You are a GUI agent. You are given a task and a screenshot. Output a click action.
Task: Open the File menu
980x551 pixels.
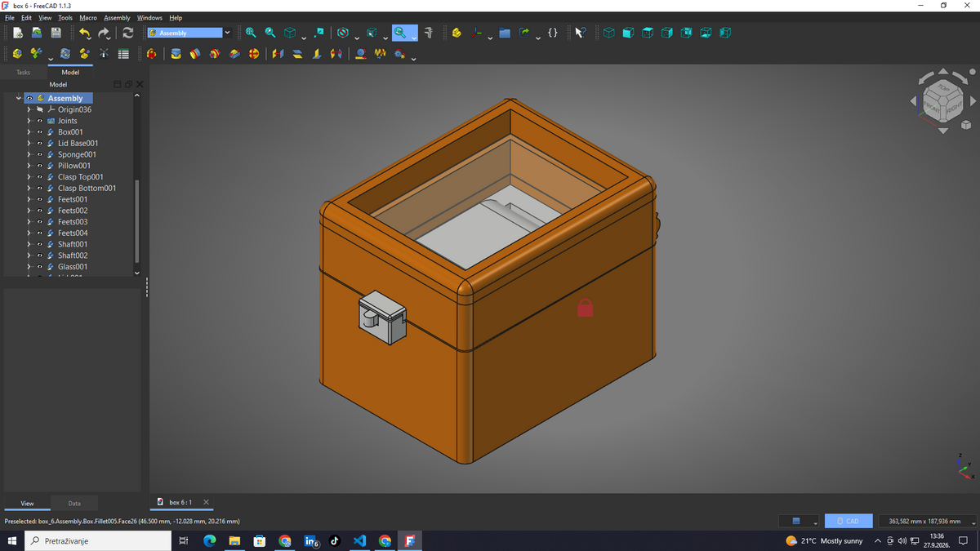(x=10, y=17)
